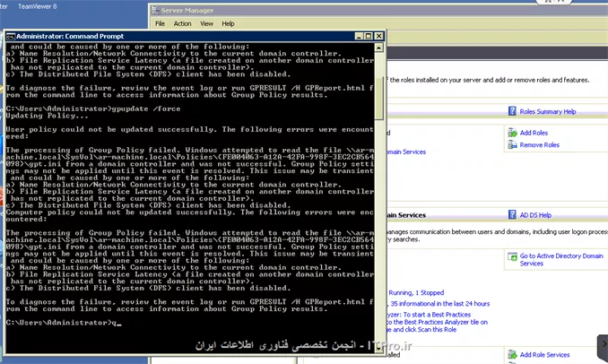Viewport: 608px width, 364px height.
Task: Minimize the Command Prompt window
Action: tap(359, 36)
